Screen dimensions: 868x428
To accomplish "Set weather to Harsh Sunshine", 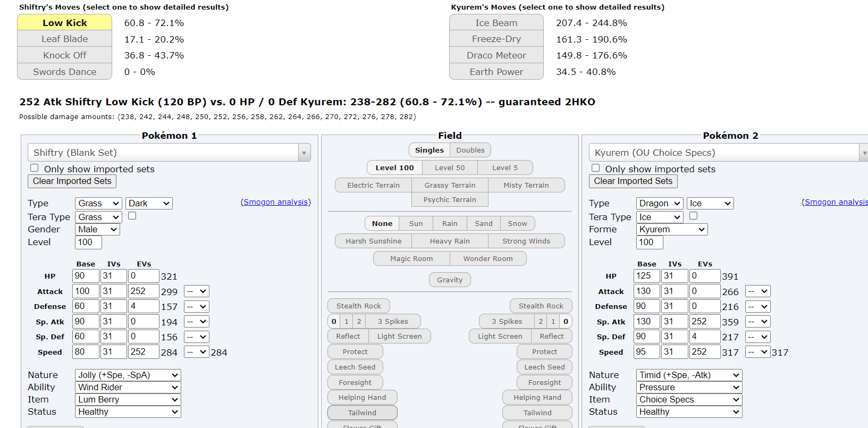I will pos(373,241).
